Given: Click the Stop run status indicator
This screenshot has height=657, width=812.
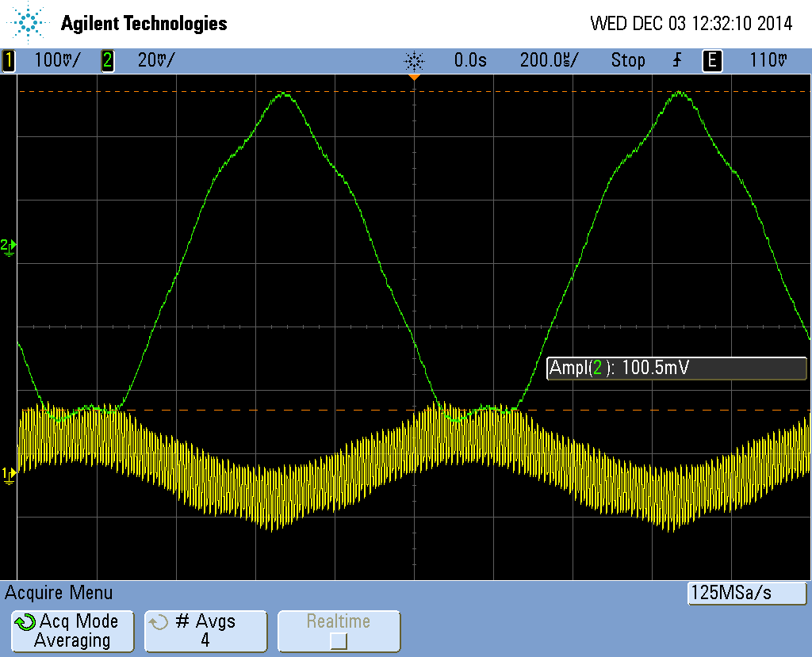Looking at the screenshot, I should (x=627, y=60).
